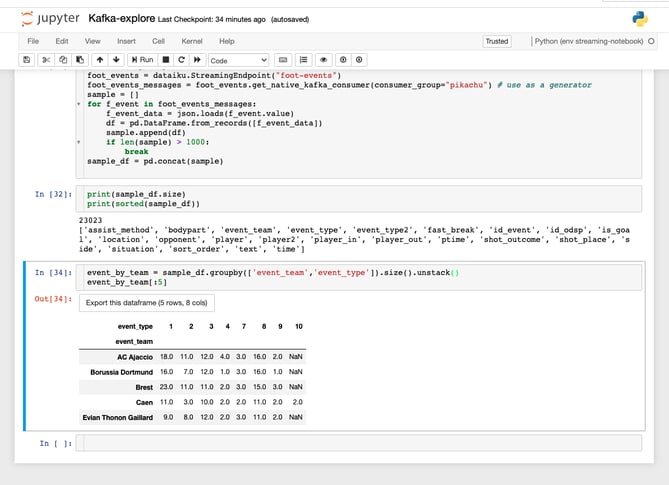669x485 pixels.
Task: Collapse the if len(sample) fold arrow
Action: tap(79, 142)
